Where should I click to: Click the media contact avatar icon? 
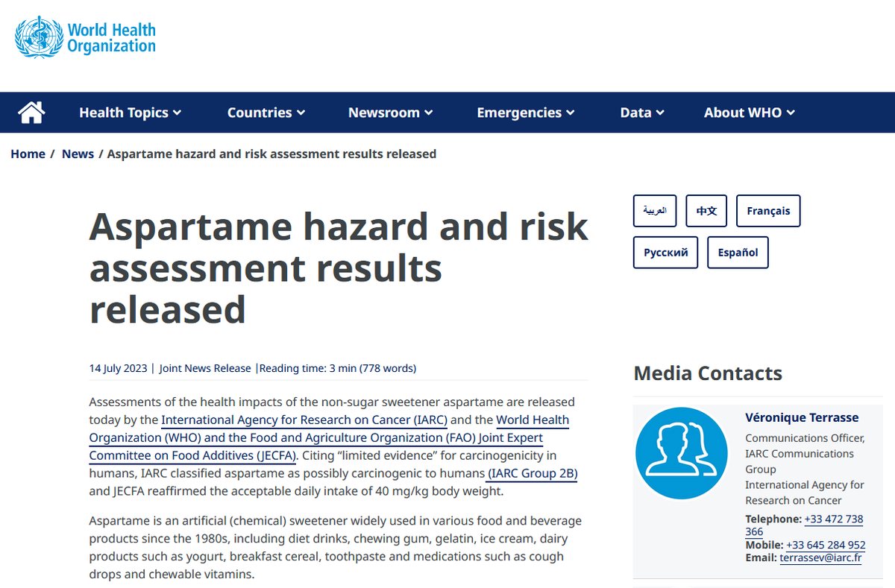coord(681,453)
